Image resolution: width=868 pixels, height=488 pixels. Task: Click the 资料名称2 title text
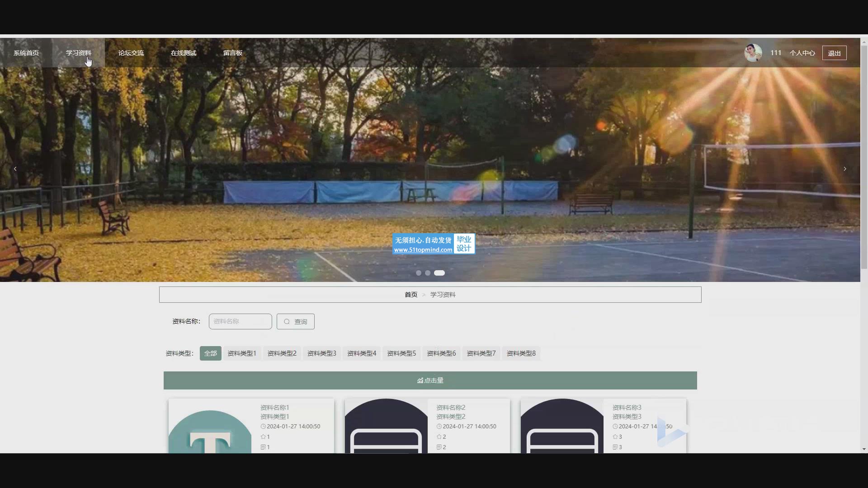pyautogui.click(x=451, y=408)
